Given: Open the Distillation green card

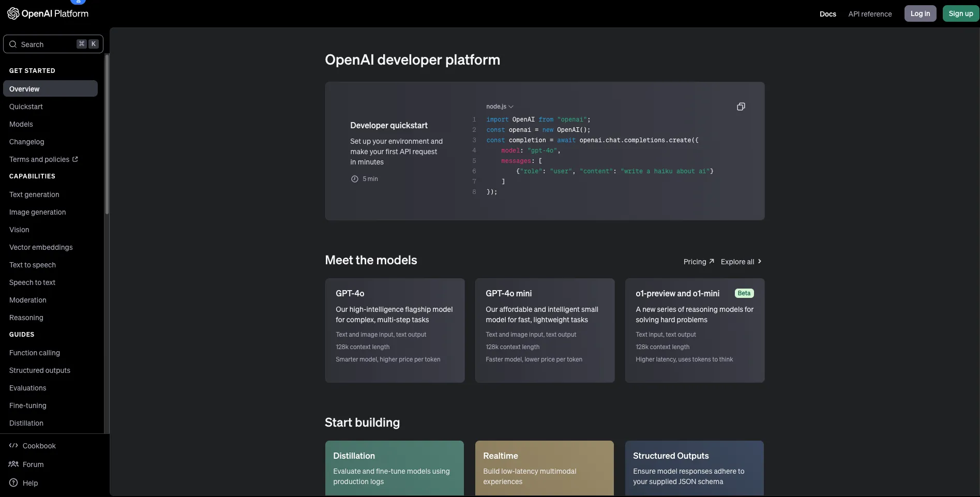Looking at the screenshot, I should 394,468.
